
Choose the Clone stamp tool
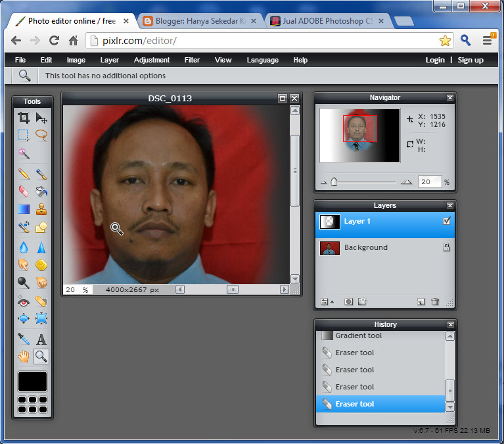click(x=41, y=209)
